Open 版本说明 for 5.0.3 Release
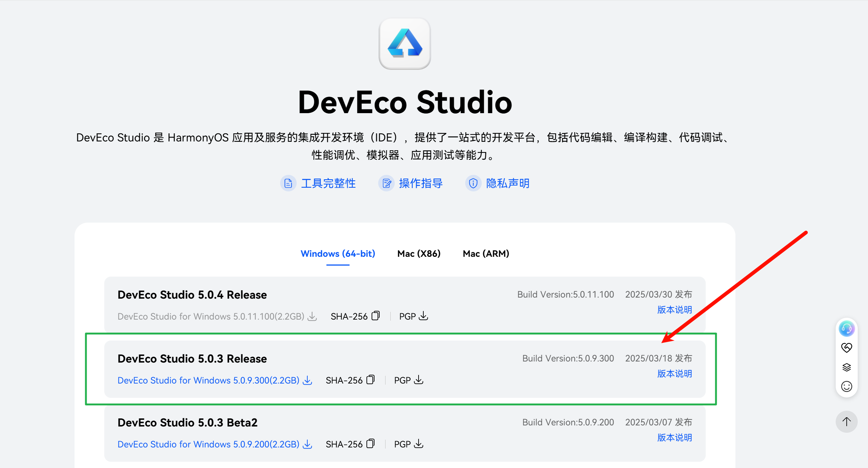This screenshot has width=868, height=468. click(x=674, y=374)
